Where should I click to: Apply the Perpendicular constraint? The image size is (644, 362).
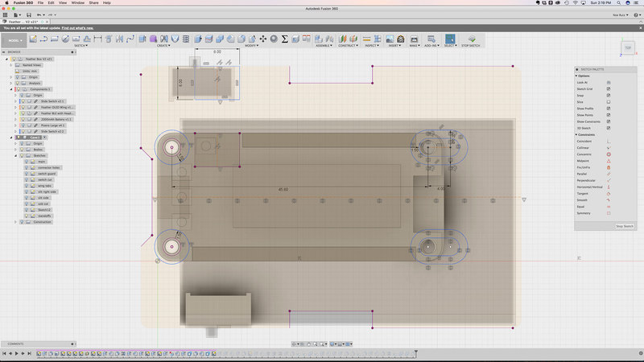point(609,180)
